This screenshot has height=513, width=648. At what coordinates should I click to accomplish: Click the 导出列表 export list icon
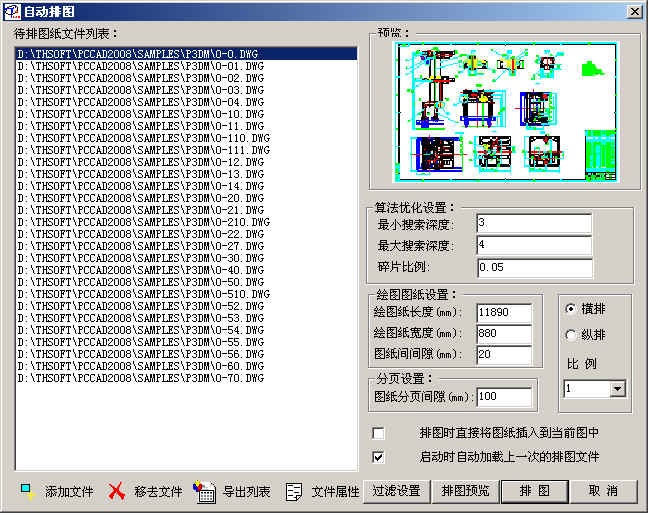(204, 491)
